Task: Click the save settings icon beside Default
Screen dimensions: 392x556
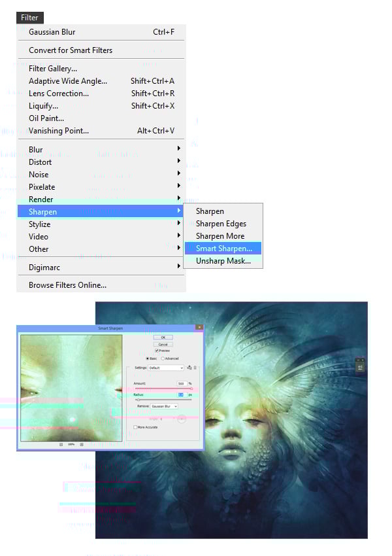Action: click(189, 368)
